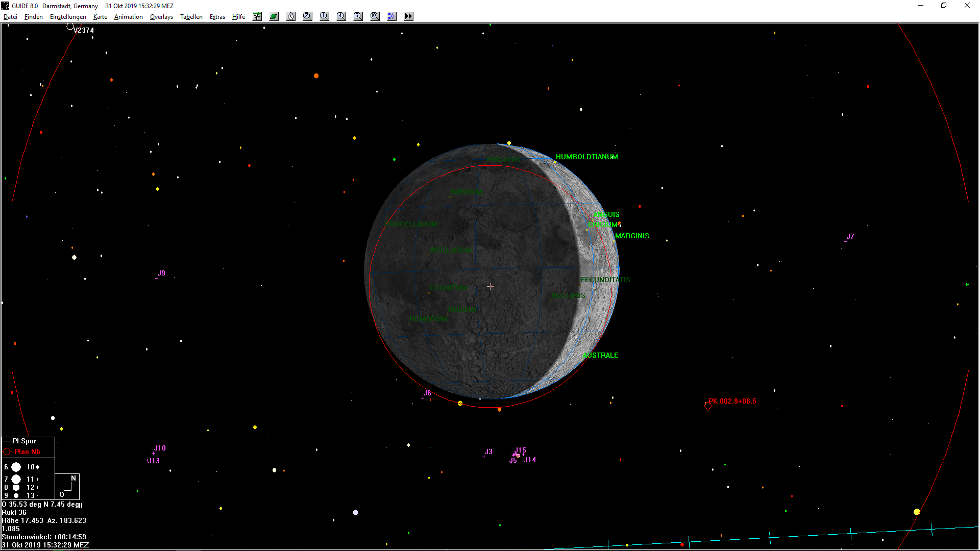Click the white crosshair at Moon center
Viewport: 980px width, 551px height.
(490, 287)
